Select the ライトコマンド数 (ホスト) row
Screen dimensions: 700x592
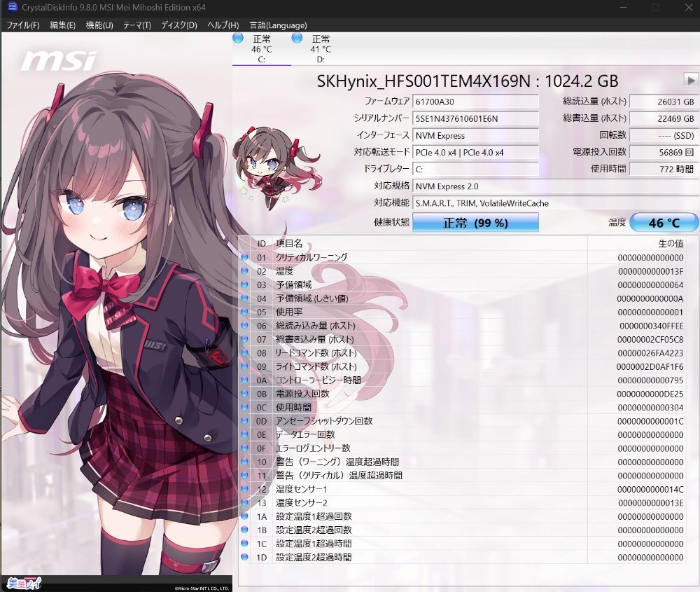click(463, 366)
